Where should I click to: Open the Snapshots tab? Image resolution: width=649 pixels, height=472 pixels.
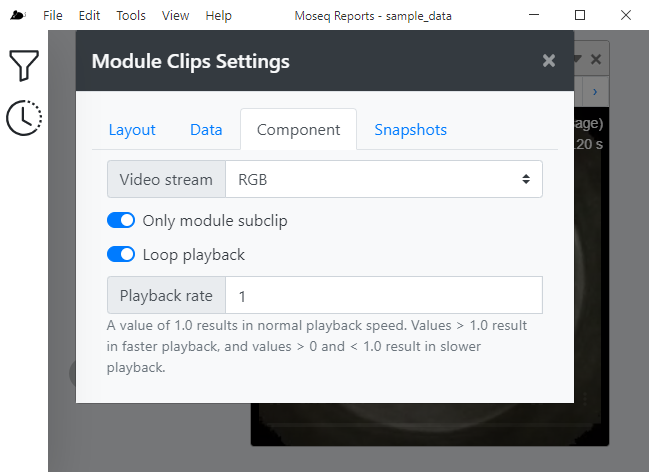coord(411,130)
